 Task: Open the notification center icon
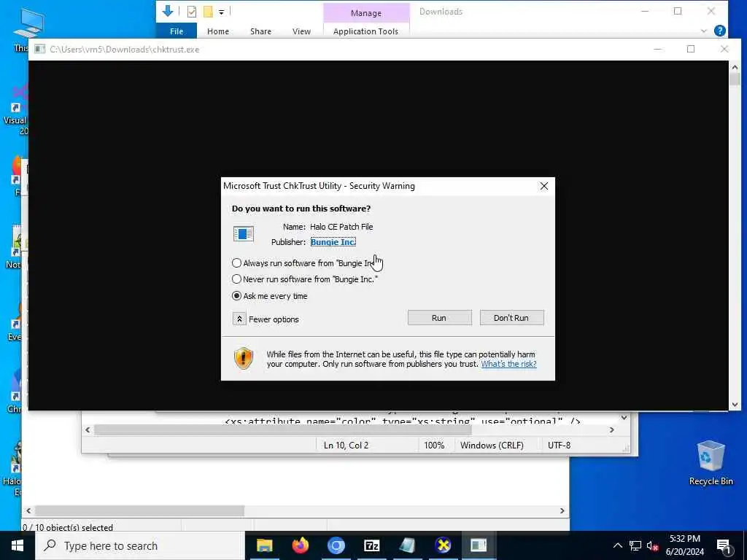tap(724, 546)
